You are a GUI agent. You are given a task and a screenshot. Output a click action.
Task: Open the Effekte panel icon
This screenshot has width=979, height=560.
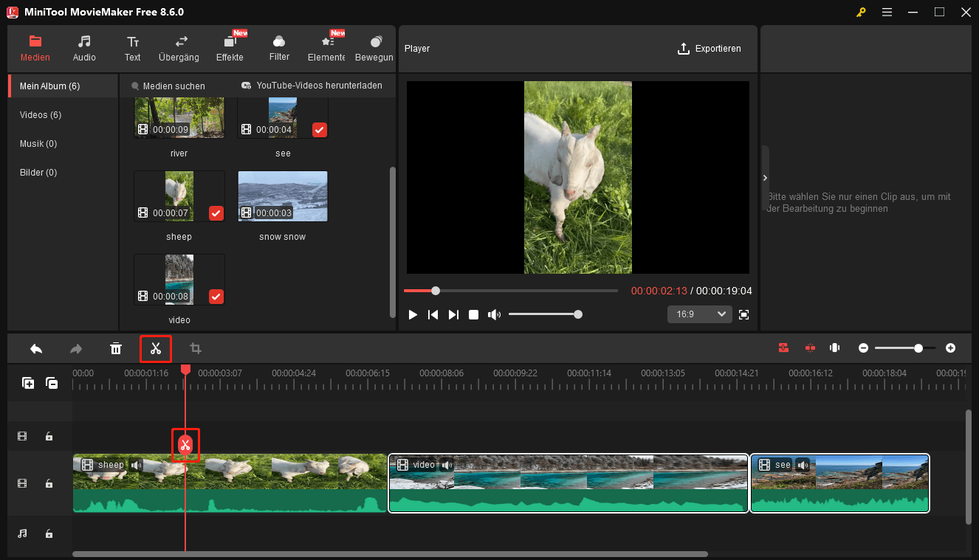click(230, 46)
